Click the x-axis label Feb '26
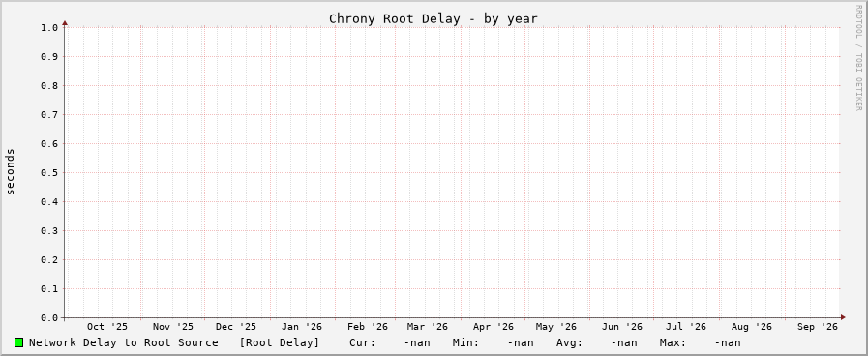Viewport: 868px width, 356px height. (368, 327)
